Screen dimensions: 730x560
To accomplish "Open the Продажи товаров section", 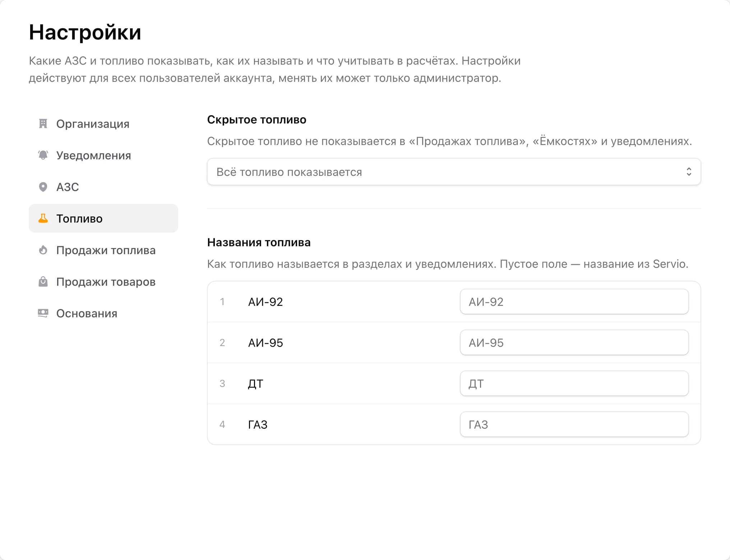I will [x=103, y=282].
